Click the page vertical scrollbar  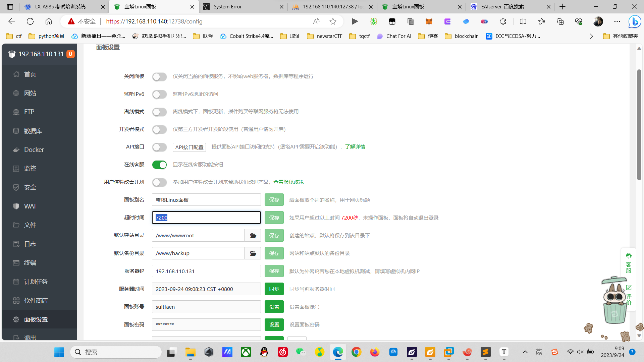[639, 124]
